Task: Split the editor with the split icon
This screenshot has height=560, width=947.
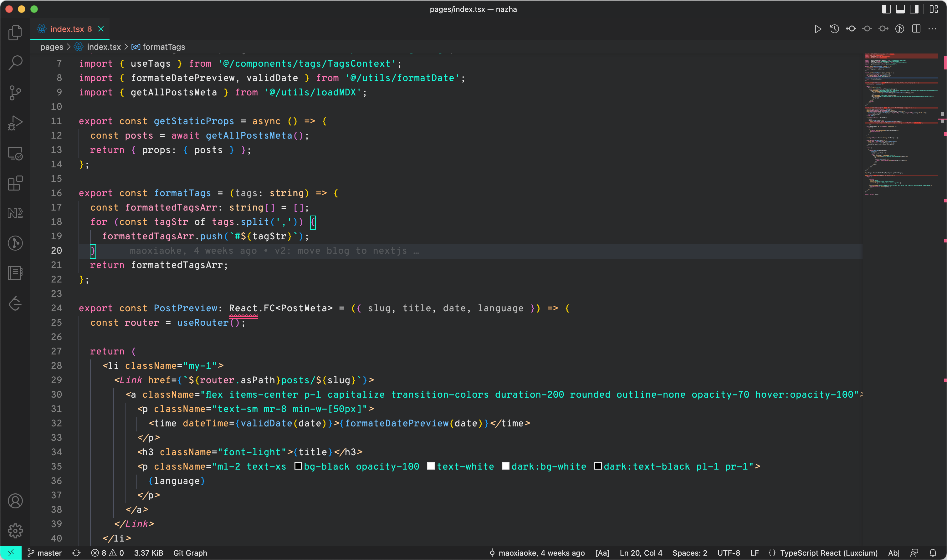Action: (x=916, y=29)
